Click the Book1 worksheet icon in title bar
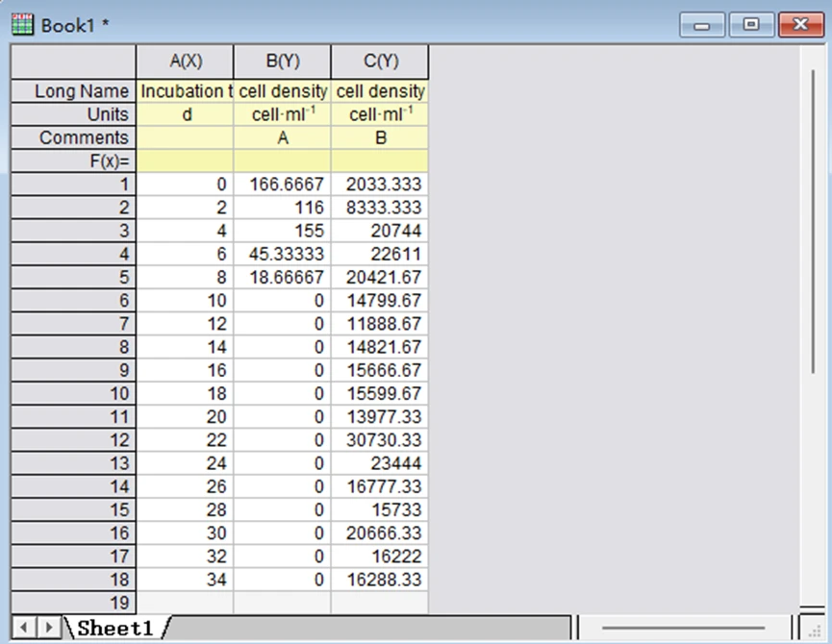The height and width of the screenshot is (644, 832). pos(22,25)
